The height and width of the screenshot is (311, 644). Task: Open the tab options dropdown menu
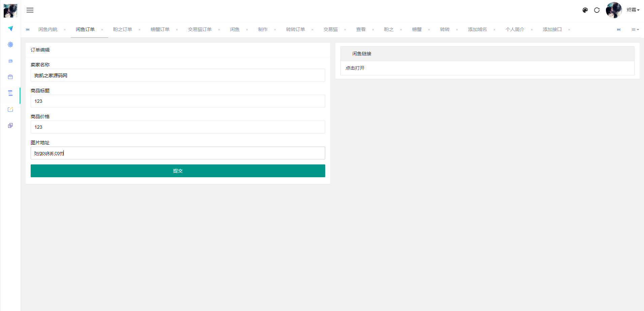coord(635,30)
